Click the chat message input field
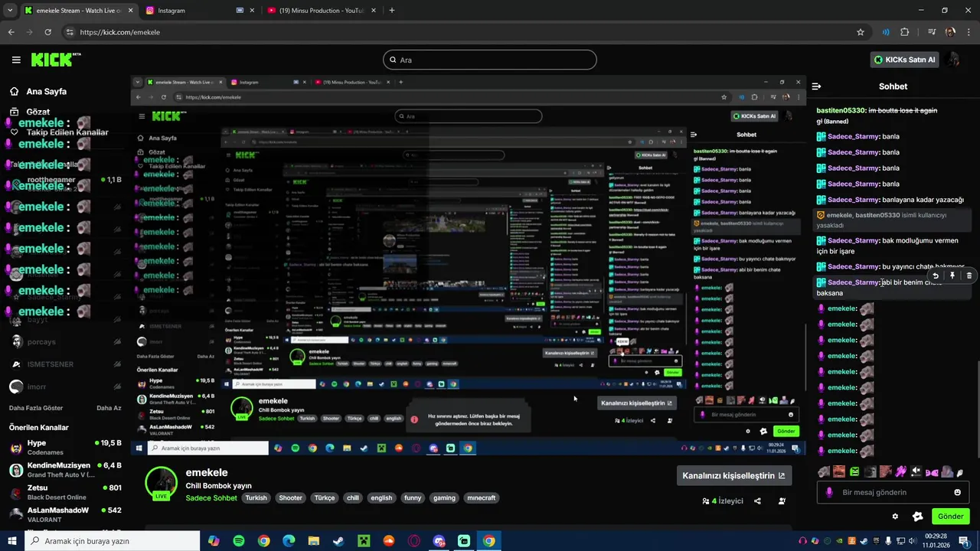The image size is (980, 551). coord(893,492)
